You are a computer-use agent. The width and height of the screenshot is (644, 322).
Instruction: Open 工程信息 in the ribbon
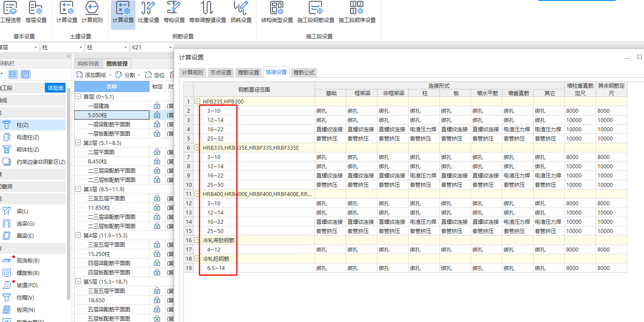[10, 12]
